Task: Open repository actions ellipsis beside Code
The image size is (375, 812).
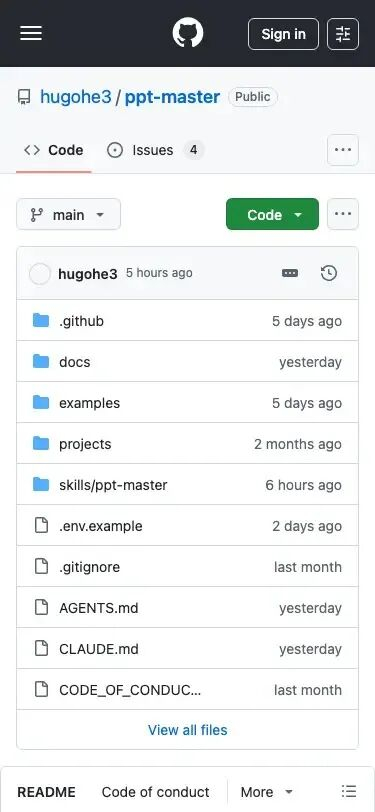Action: [x=343, y=214]
